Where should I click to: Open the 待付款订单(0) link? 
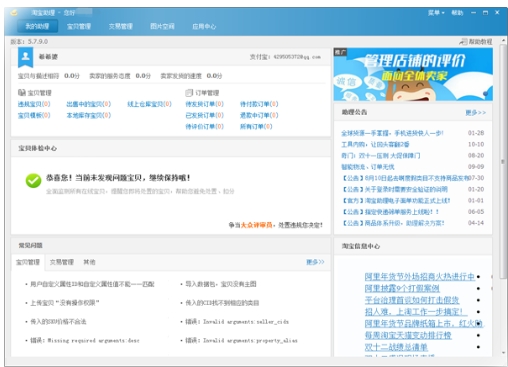click(259, 104)
